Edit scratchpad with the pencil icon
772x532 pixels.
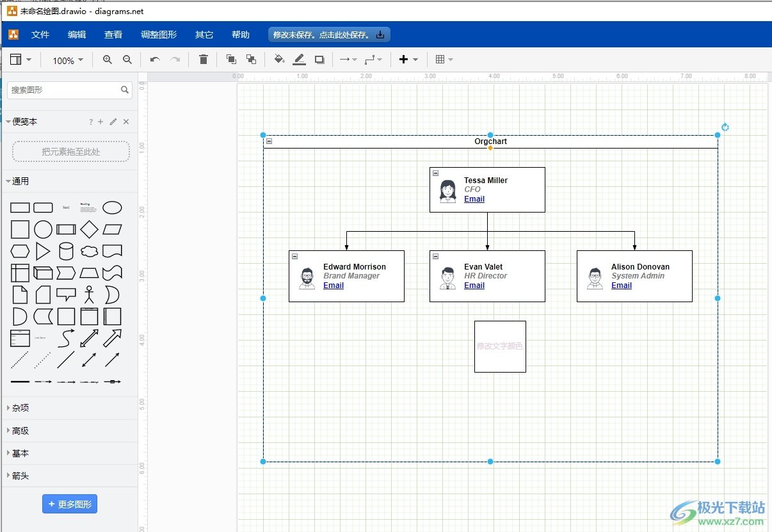click(x=113, y=122)
